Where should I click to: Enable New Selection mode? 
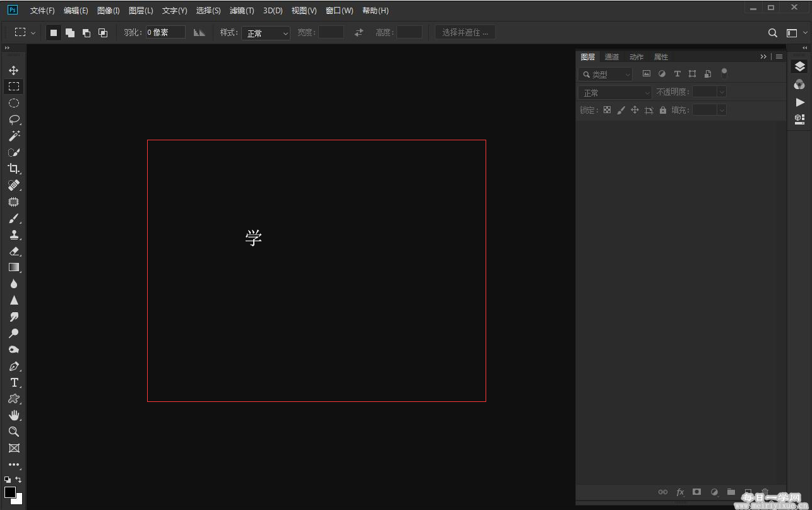[54, 32]
